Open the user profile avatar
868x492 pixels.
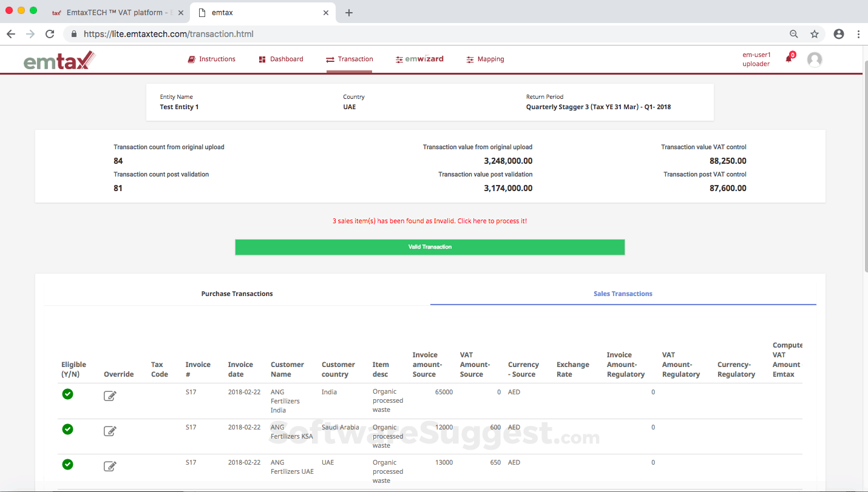point(815,59)
